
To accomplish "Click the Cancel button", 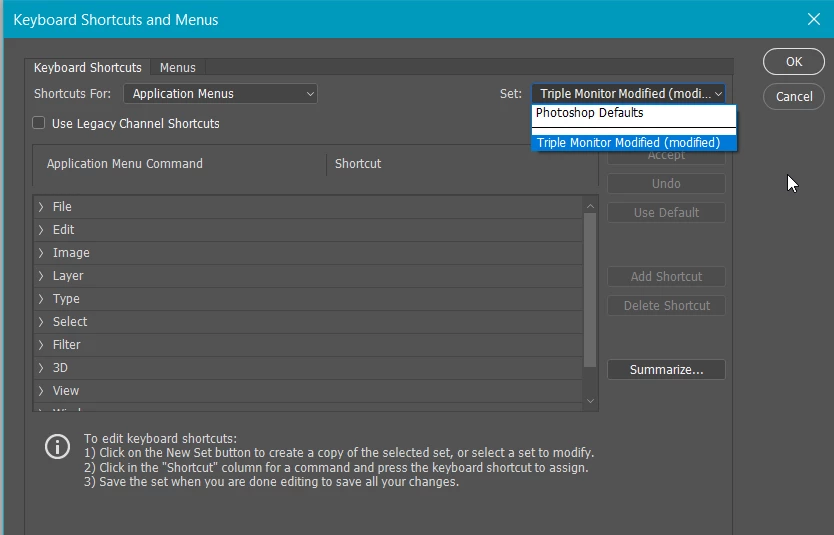I will coord(794,96).
